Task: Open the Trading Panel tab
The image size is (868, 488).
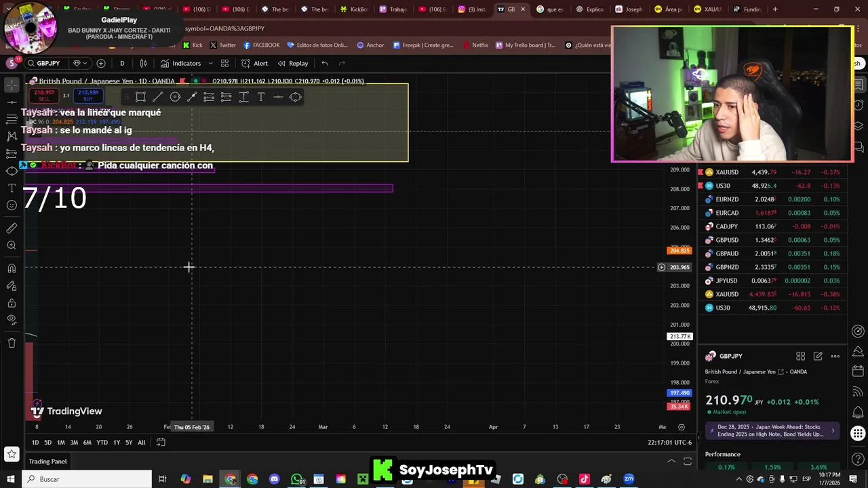Action: point(47,462)
